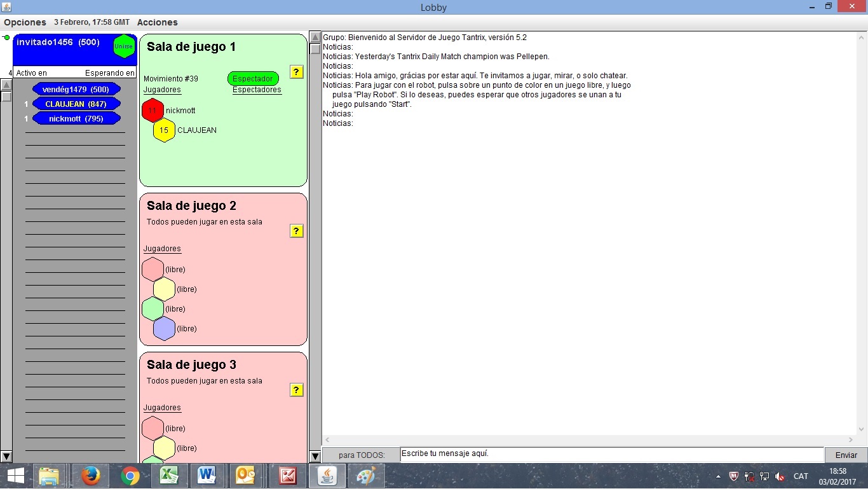Click the yellow hexagon next to CLAUJEAN

click(x=164, y=130)
